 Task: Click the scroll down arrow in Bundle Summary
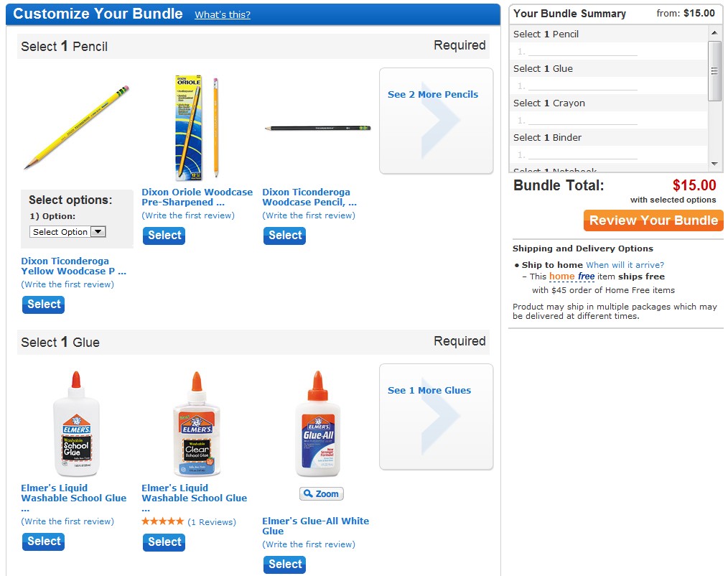[x=714, y=164]
